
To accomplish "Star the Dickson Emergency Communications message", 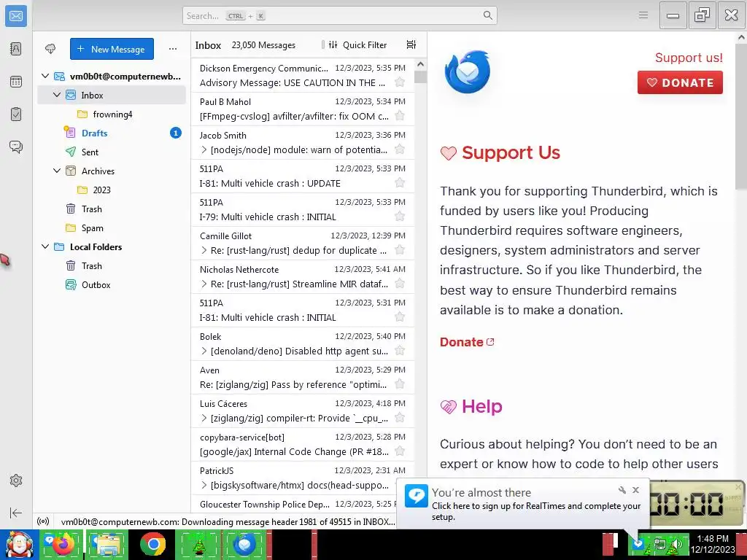I will click(400, 82).
